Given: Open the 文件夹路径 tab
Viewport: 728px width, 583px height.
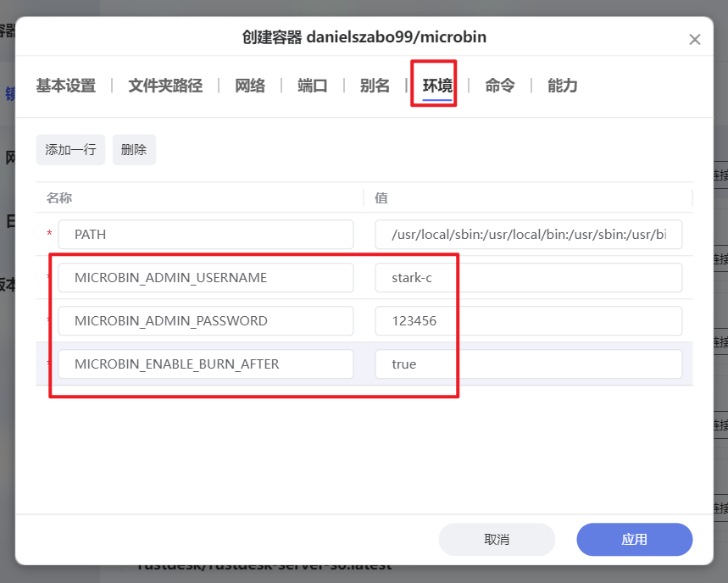Looking at the screenshot, I should pyautogui.click(x=164, y=85).
